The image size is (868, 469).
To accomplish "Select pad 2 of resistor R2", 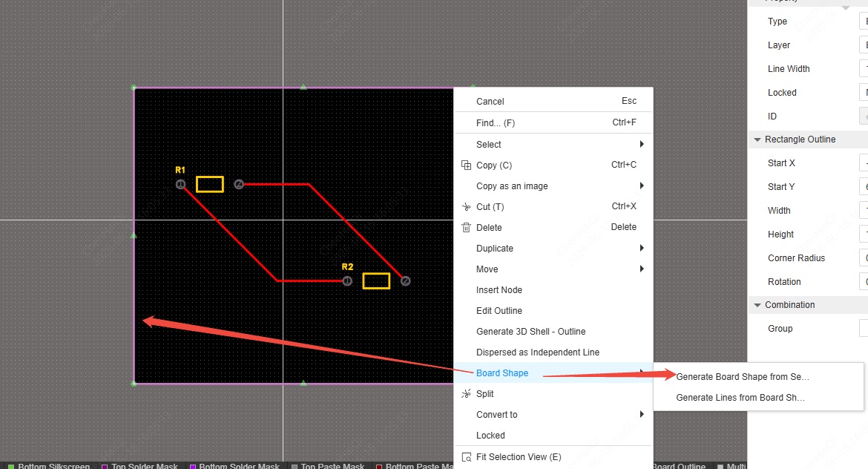I will (x=405, y=281).
